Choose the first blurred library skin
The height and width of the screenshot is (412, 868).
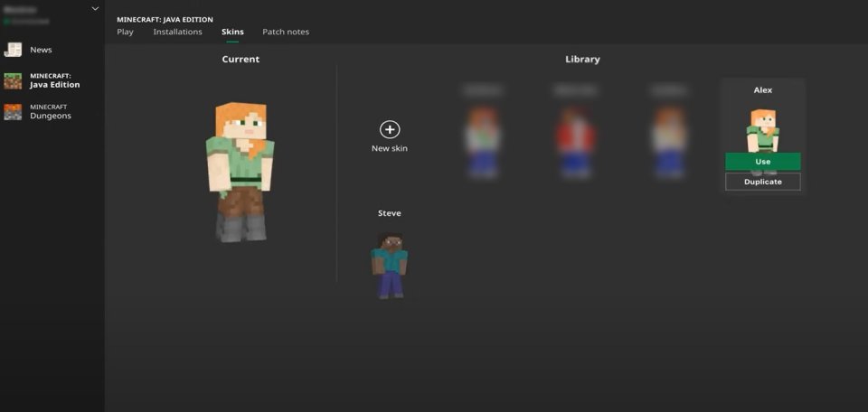click(483, 143)
